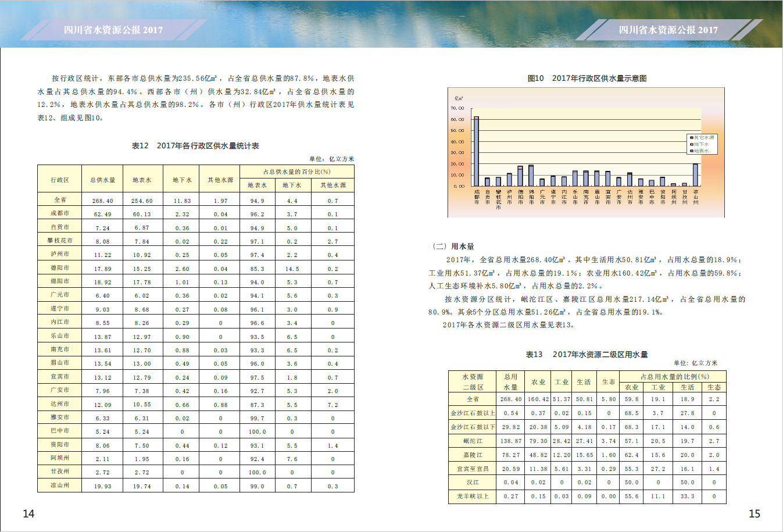Image resolution: width=783 pixels, height=532 pixels.
Task: Click the 攀枝花市 label on chart x-axis
Action: (x=498, y=199)
